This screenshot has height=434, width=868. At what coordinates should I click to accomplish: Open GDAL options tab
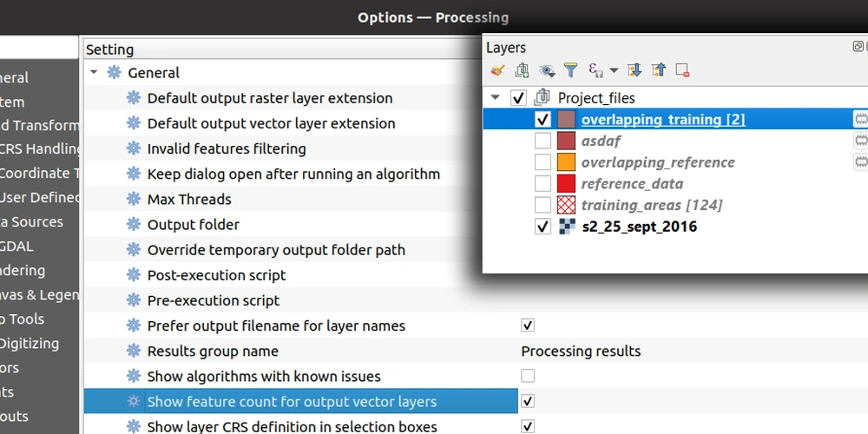pyautogui.click(x=16, y=246)
